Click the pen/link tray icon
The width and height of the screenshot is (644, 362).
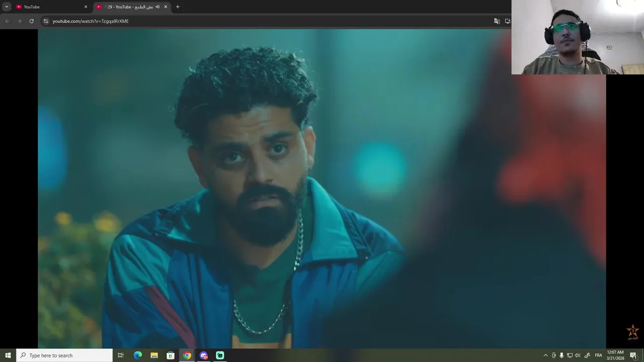(587, 355)
